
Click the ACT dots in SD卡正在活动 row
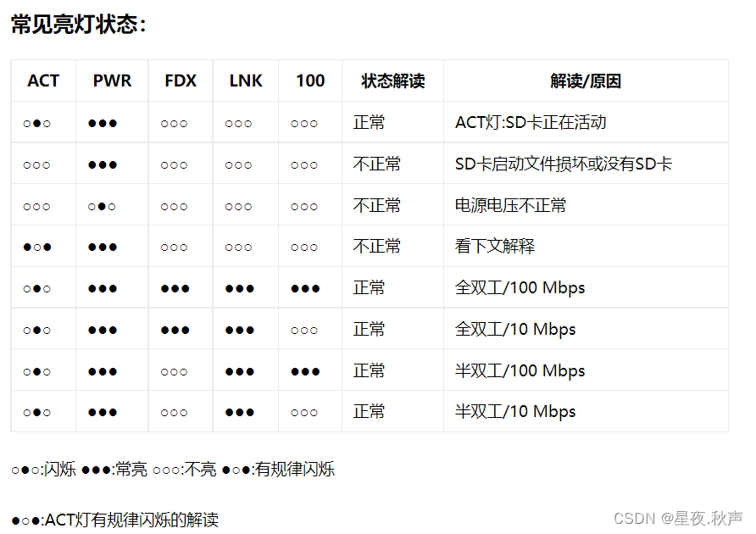(37, 124)
